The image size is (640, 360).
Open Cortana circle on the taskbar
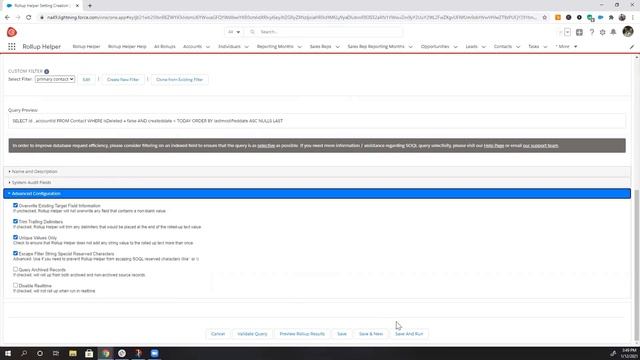tap(40, 353)
